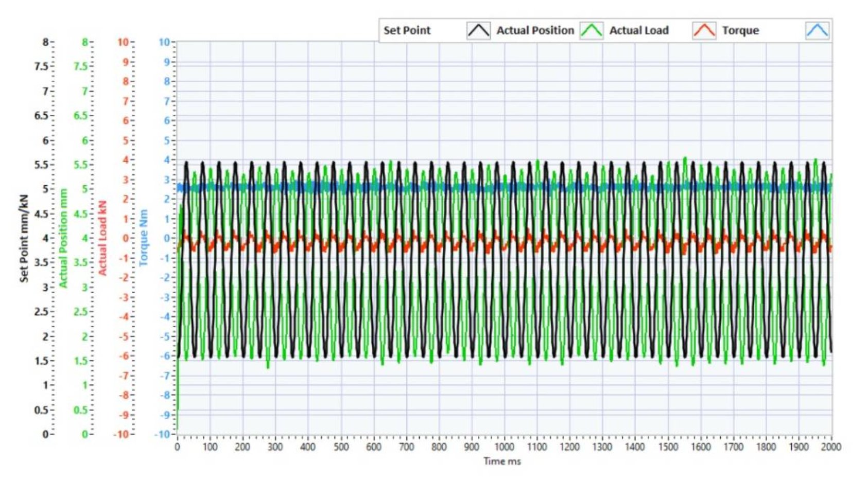
Task: Click the red Actual Load plot icon
Action: pyautogui.click(x=703, y=30)
